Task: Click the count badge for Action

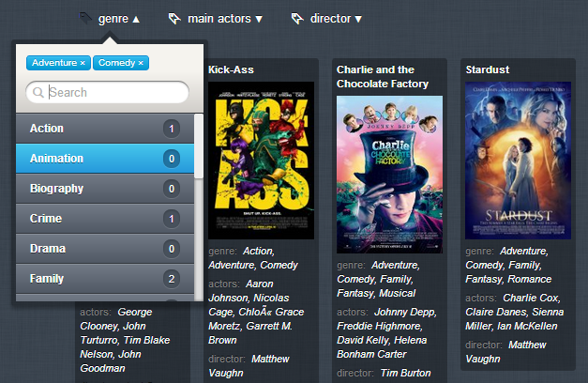Action: tap(172, 129)
